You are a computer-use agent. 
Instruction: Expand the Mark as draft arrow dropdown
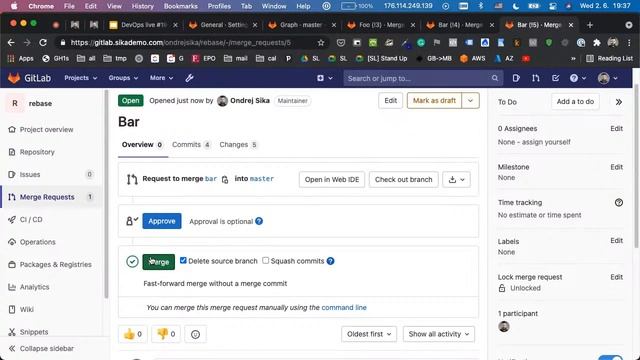470,101
